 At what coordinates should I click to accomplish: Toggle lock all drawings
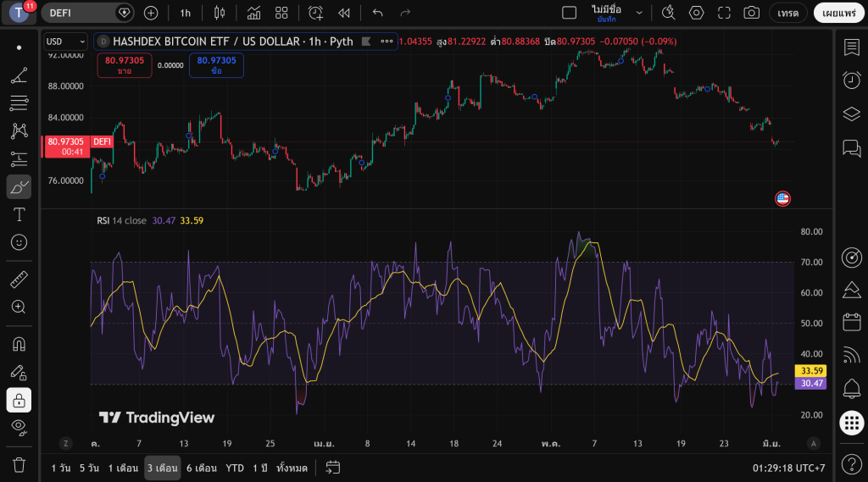coord(19,400)
